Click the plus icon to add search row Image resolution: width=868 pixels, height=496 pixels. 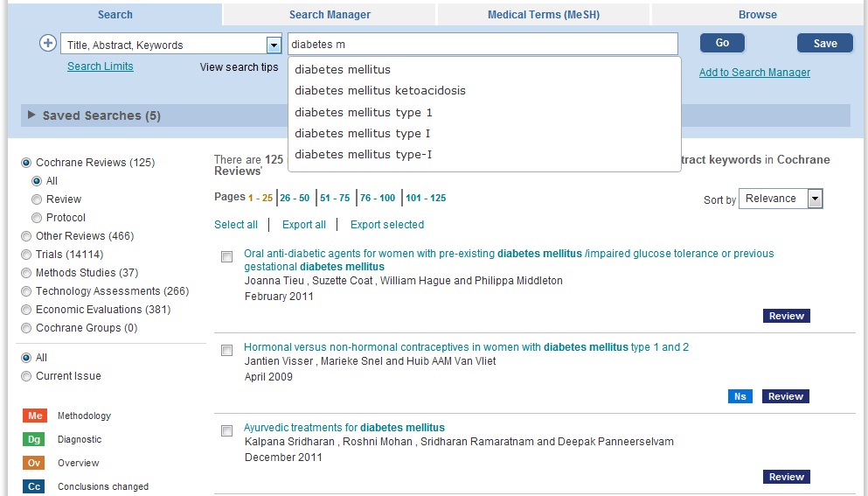click(48, 44)
